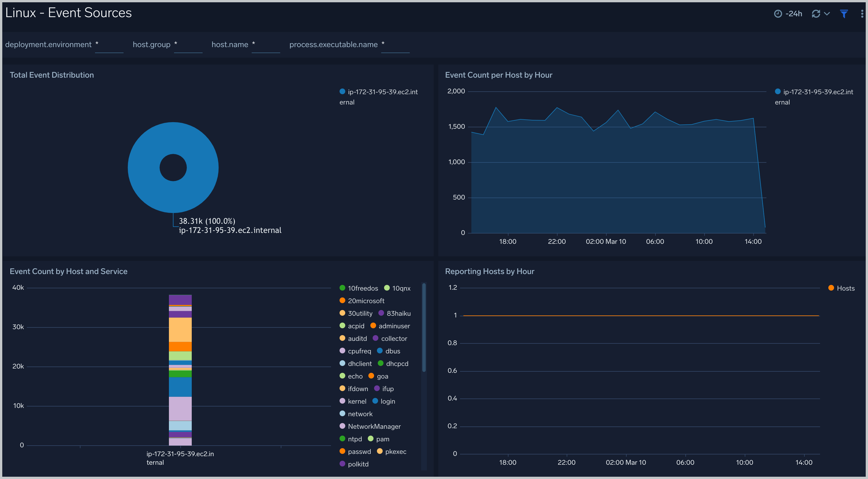Viewport: 868px width, 479px height.
Task: Click the Total Event Distribution panel title
Action: pyautogui.click(x=52, y=75)
